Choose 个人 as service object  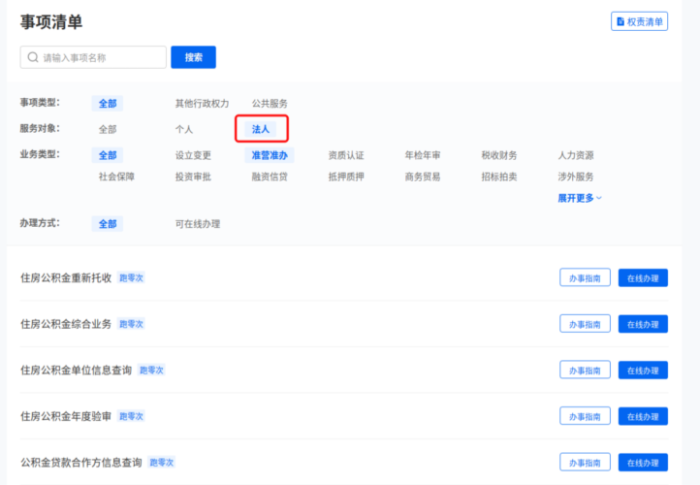coord(184,130)
